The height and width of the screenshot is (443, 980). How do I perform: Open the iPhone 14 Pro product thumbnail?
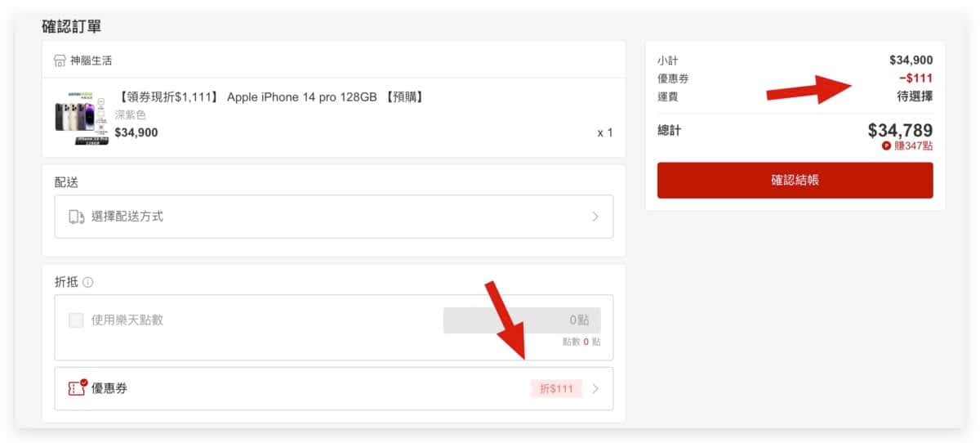[82, 118]
